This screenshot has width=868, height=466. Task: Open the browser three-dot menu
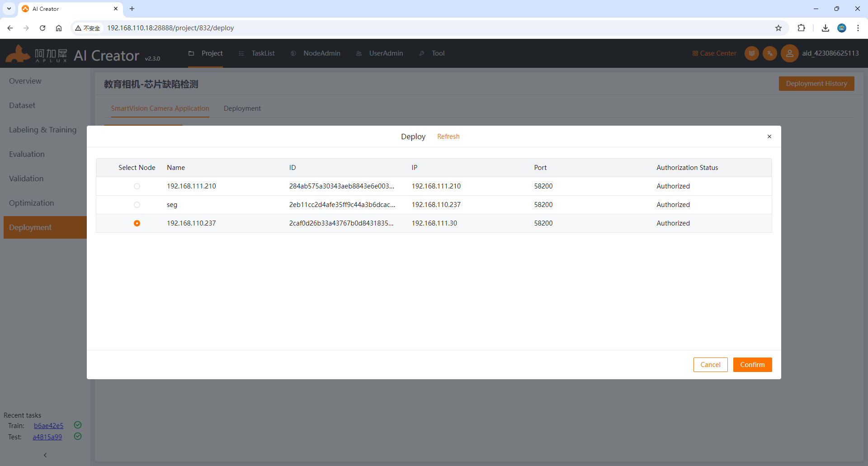click(858, 28)
